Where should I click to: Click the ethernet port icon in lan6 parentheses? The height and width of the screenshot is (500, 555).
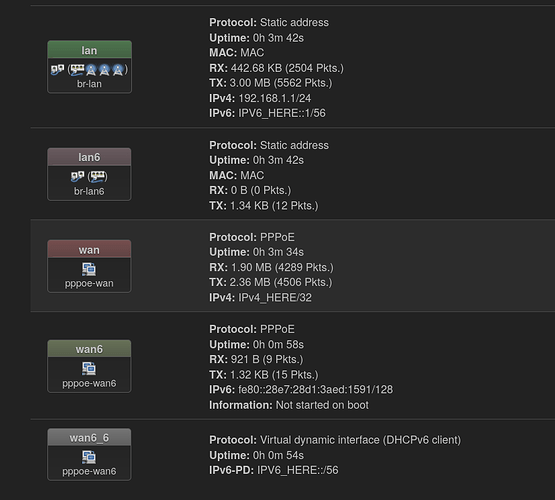(x=98, y=176)
